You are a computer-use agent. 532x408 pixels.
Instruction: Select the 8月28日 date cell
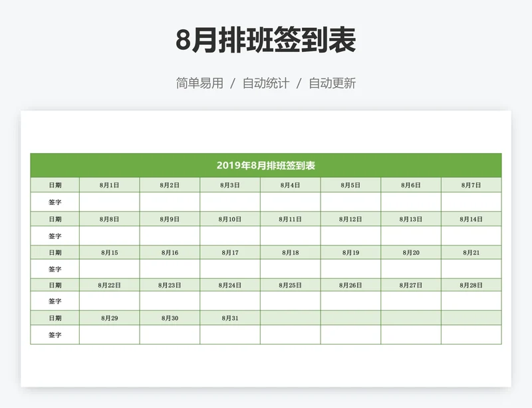coord(471,285)
